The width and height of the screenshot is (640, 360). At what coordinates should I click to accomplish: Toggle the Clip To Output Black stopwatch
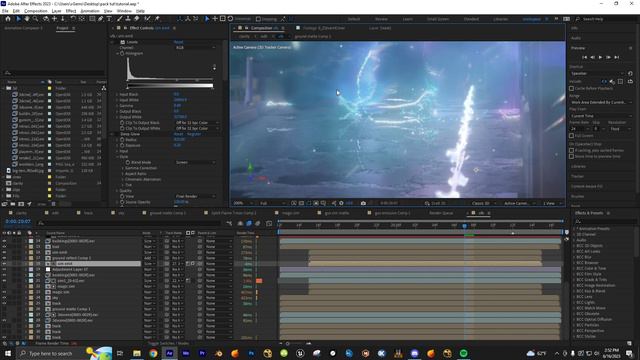(x=122, y=122)
